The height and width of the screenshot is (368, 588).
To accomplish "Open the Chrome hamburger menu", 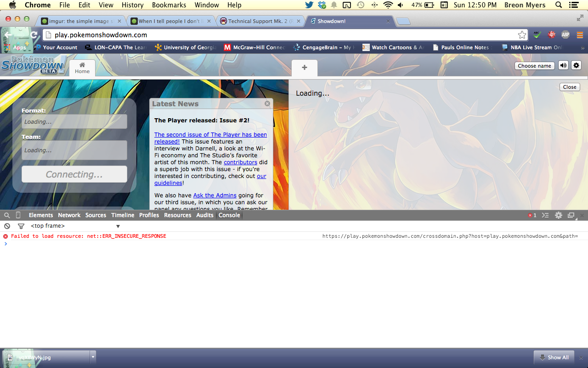I will [x=580, y=35].
